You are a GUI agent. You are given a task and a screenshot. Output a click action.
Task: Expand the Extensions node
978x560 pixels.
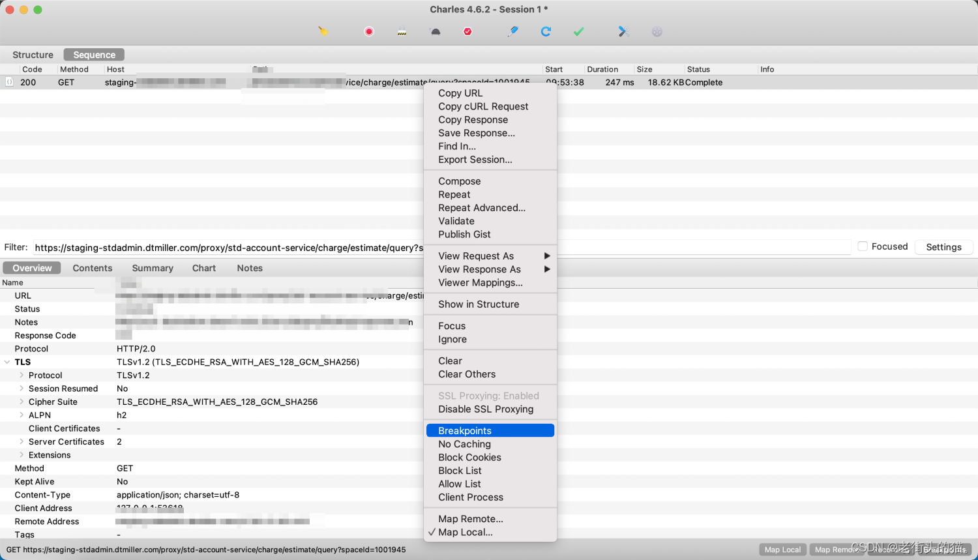(22, 455)
